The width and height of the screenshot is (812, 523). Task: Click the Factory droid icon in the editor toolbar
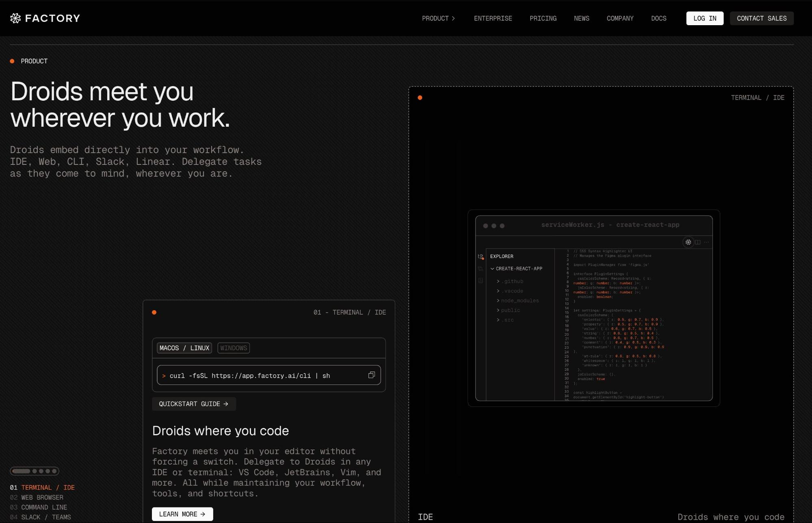(x=689, y=242)
